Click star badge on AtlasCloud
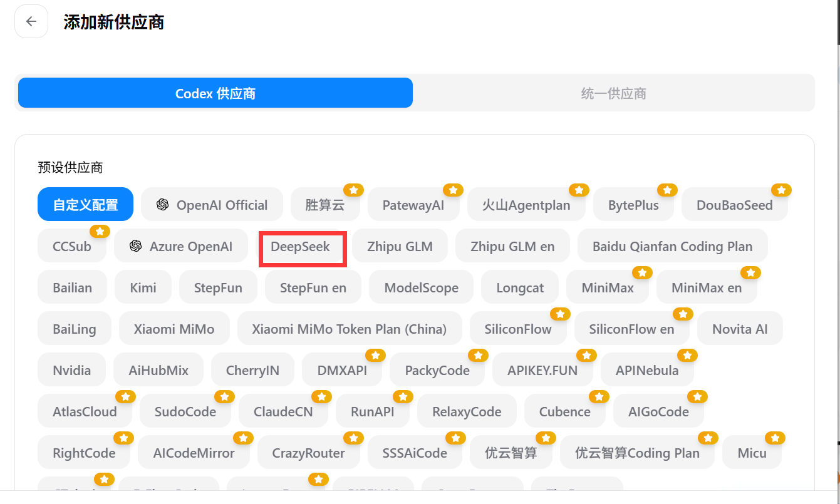The height and width of the screenshot is (504, 840). [x=125, y=396]
